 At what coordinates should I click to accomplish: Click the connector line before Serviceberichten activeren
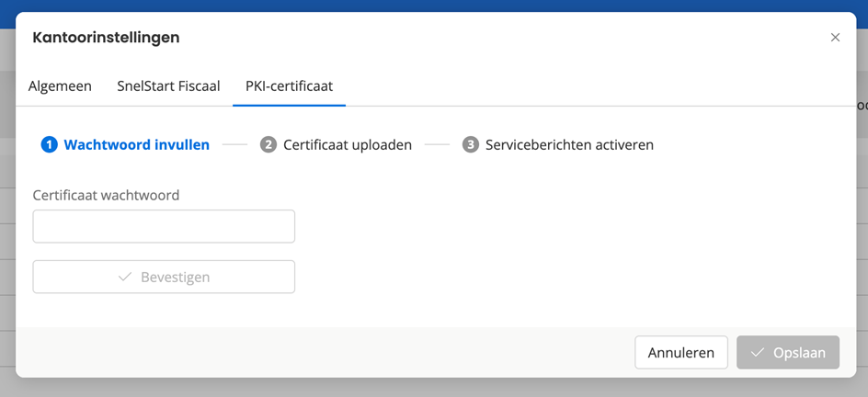tap(437, 145)
